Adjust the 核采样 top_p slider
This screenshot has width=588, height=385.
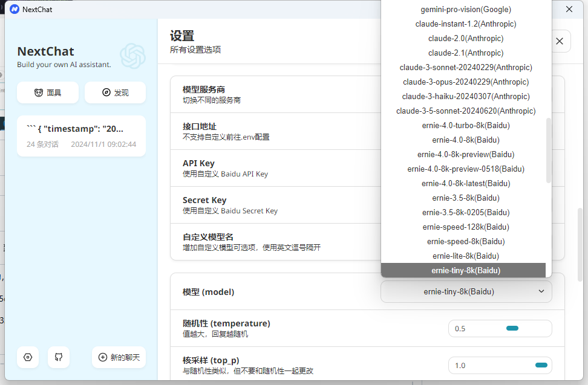pos(541,365)
